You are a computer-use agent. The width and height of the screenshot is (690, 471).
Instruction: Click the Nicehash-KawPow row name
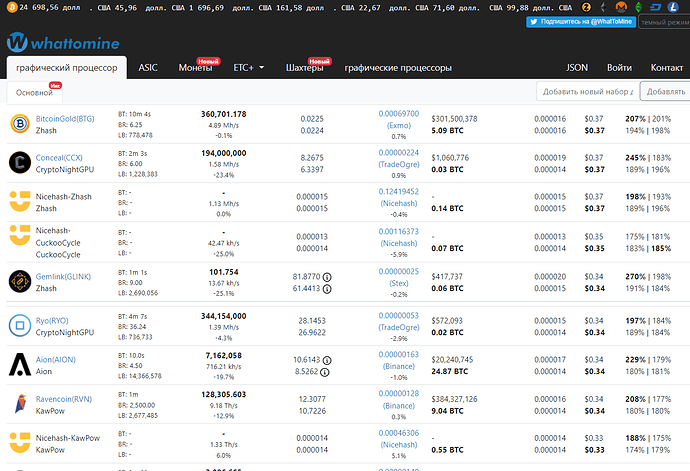[68, 438]
